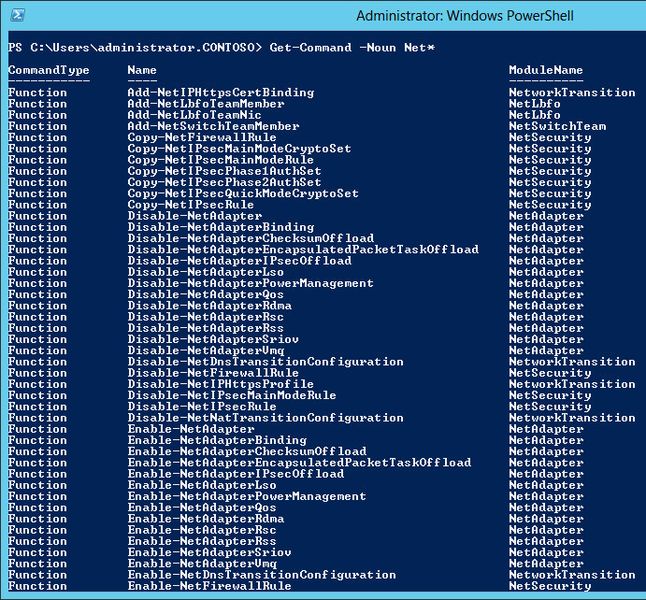Select Enable-NetAdapterBinding text
The width and height of the screenshot is (646, 600).
[217, 440]
